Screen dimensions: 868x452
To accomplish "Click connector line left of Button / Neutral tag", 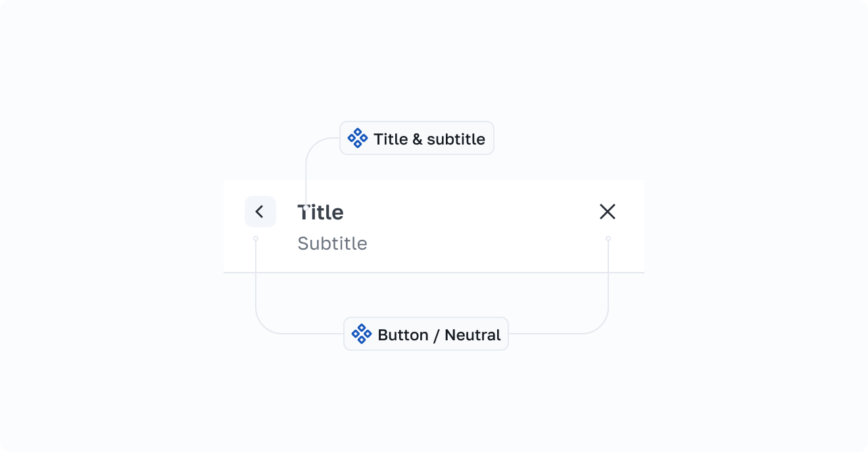I will pyautogui.click(x=302, y=334).
